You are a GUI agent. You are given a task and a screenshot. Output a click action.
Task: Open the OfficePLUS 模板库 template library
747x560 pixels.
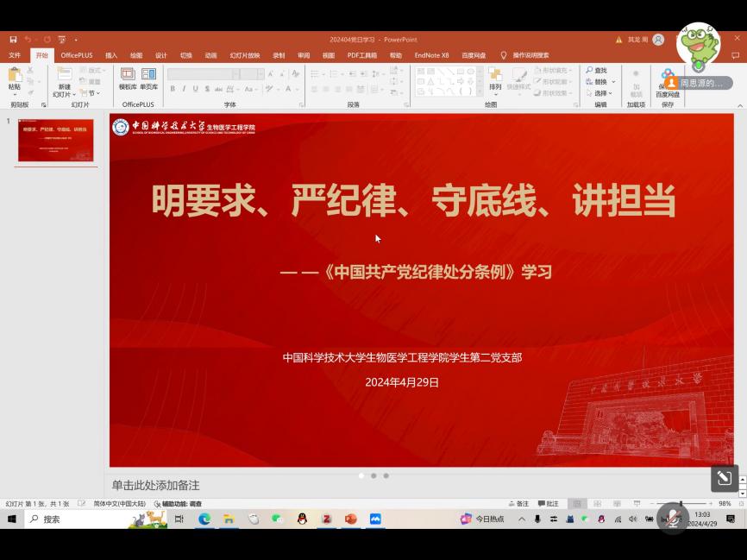[128, 79]
